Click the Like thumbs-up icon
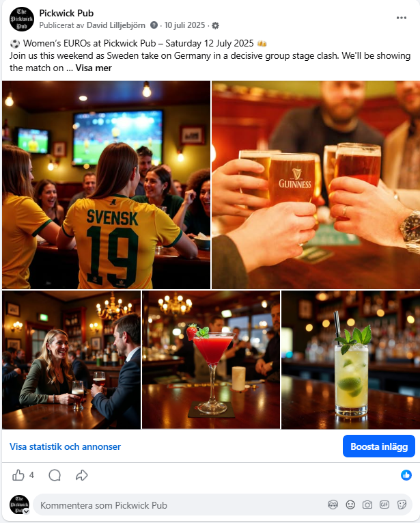Screen dimensions: 420x523 tap(18, 475)
